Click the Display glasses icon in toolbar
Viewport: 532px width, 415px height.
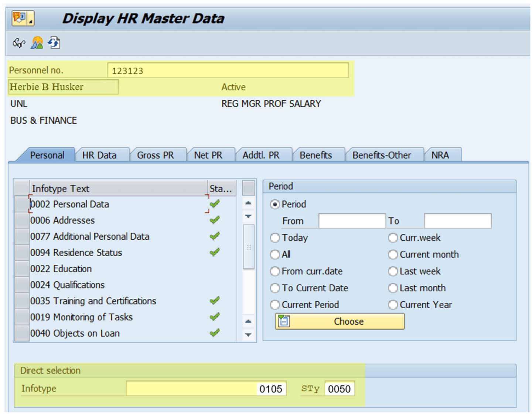(18, 43)
